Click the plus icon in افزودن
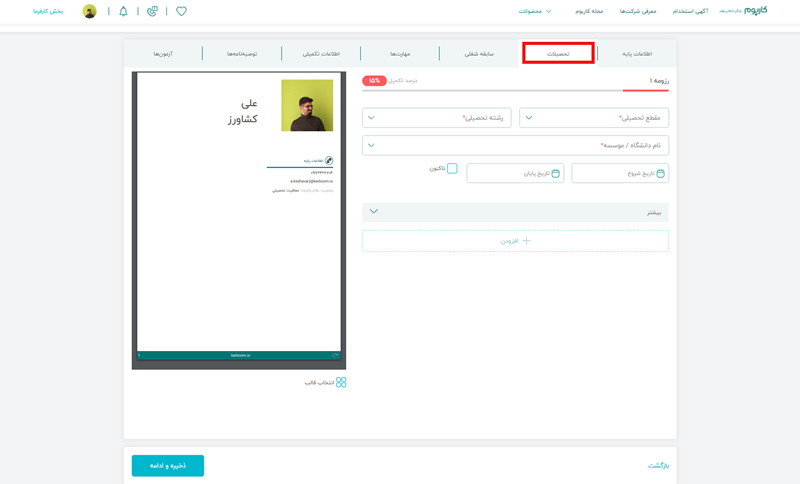The height and width of the screenshot is (484, 800). click(x=526, y=241)
